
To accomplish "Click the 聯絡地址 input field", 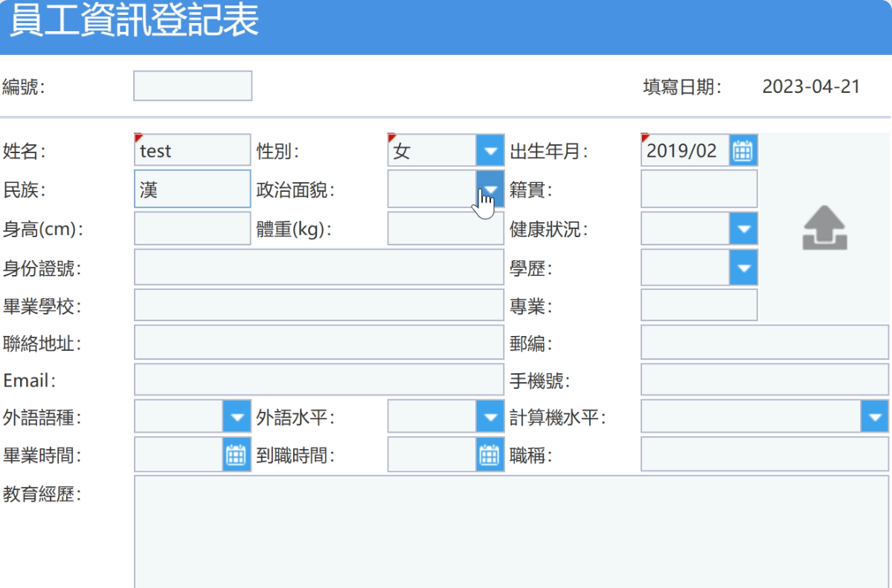I will [x=319, y=343].
